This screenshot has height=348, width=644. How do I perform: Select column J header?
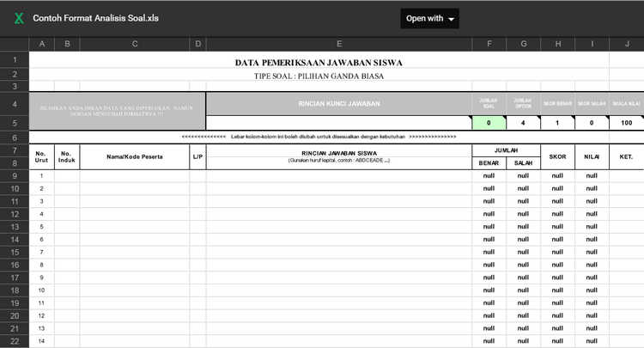[x=627, y=44]
